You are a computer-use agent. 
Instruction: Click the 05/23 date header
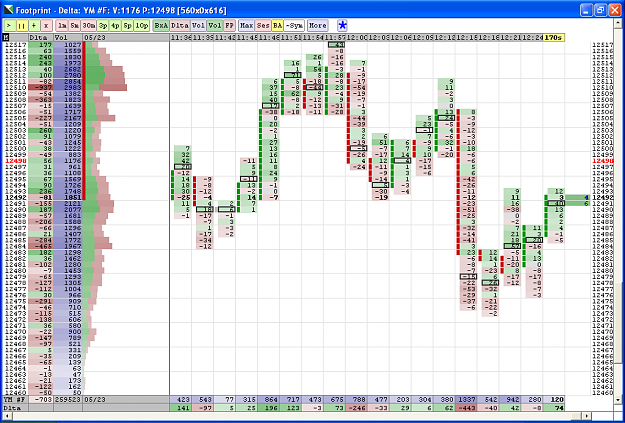click(x=126, y=37)
